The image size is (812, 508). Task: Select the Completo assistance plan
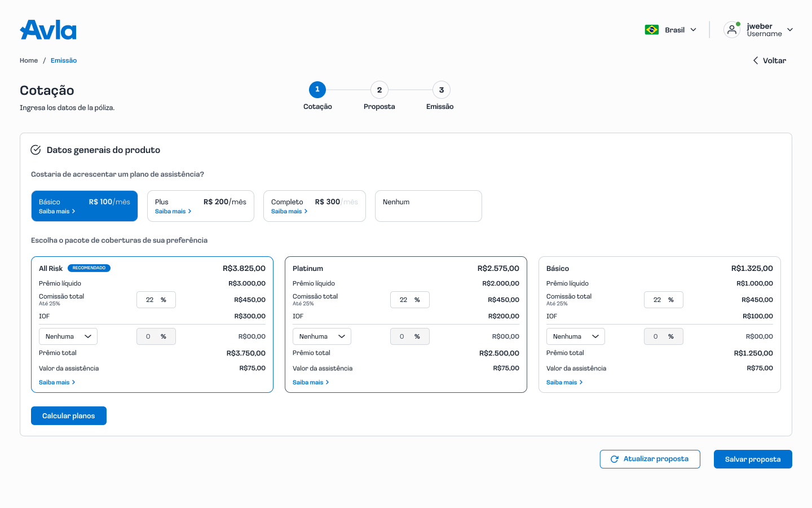[x=314, y=206]
